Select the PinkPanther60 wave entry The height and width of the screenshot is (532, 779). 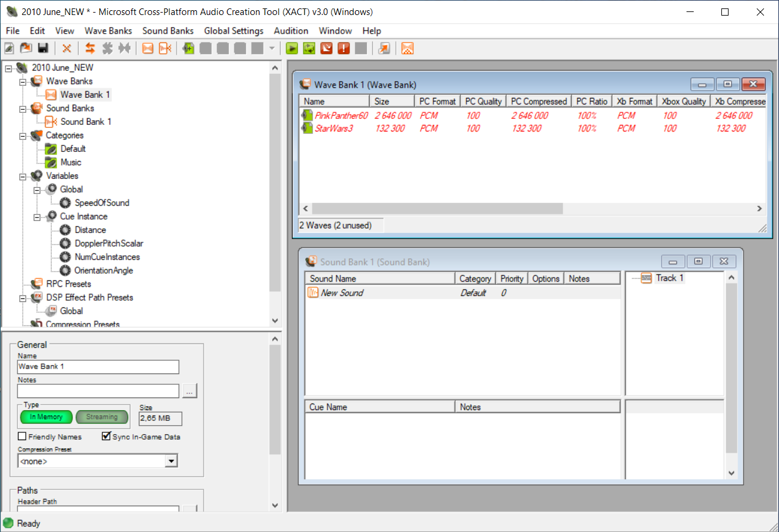click(341, 115)
